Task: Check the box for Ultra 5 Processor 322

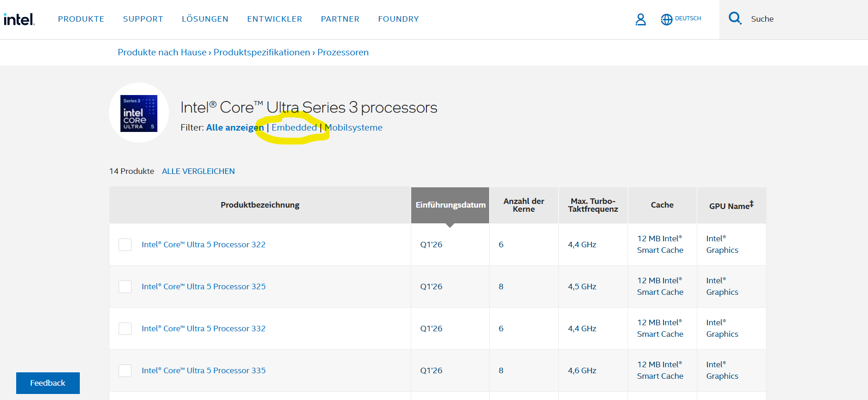Action: [125, 245]
